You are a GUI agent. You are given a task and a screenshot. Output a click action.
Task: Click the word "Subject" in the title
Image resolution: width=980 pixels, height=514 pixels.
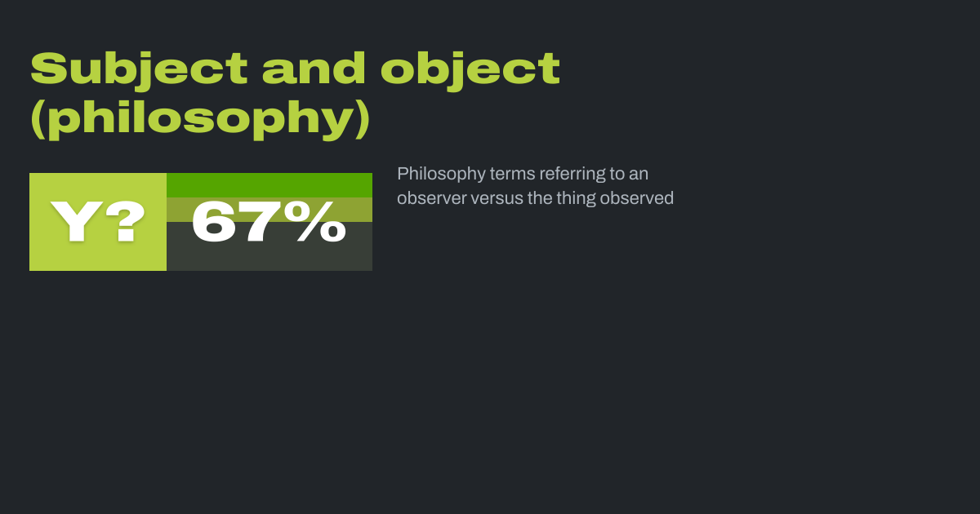coord(138,69)
